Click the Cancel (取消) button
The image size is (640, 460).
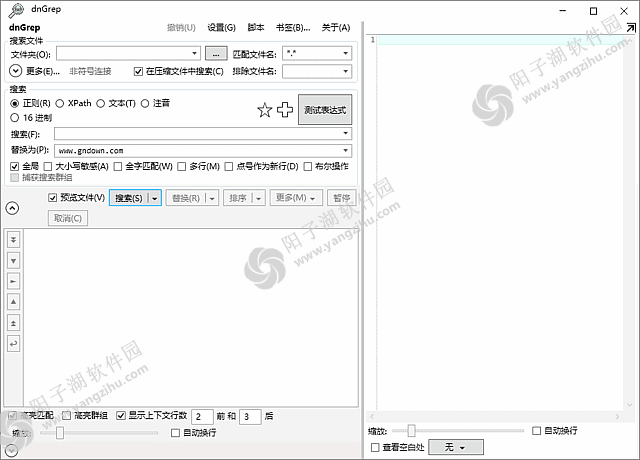(x=68, y=218)
